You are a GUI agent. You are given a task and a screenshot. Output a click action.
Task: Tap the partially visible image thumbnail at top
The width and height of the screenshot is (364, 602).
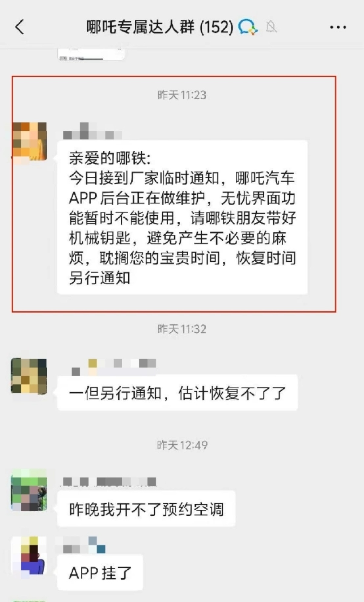tap(91, 54)
